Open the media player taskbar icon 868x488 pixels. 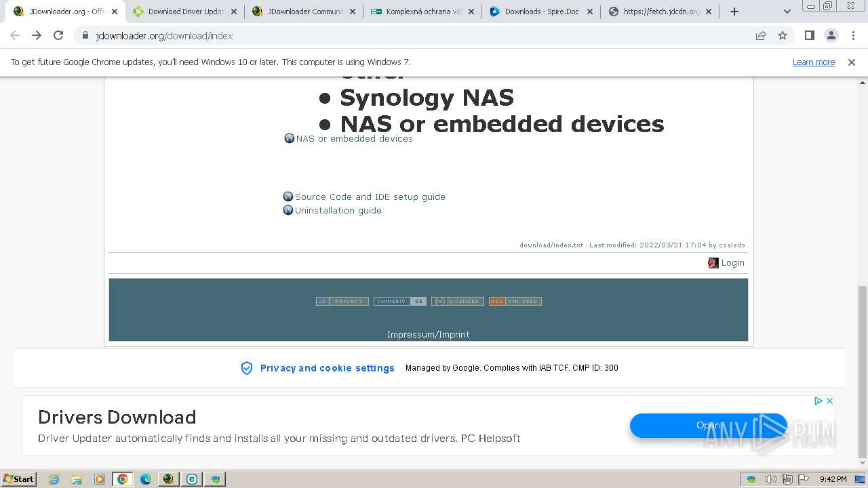click(x=100, y=479)
